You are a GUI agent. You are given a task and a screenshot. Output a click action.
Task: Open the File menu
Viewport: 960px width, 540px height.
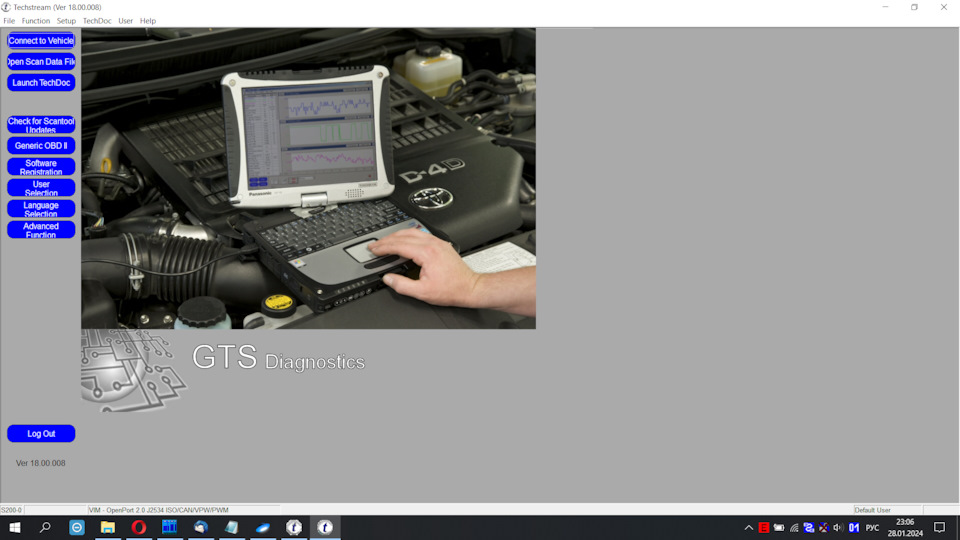(9, 21)
